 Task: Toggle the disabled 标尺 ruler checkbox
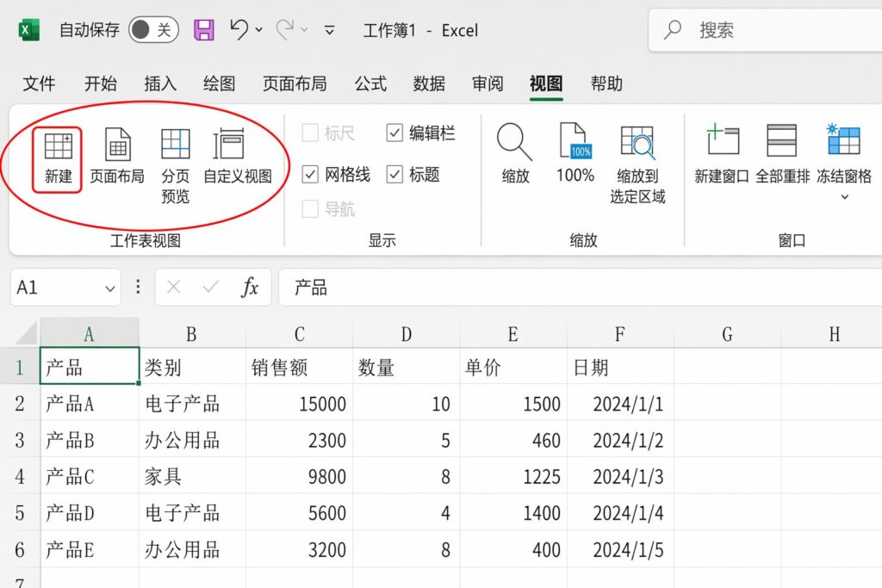310,133
